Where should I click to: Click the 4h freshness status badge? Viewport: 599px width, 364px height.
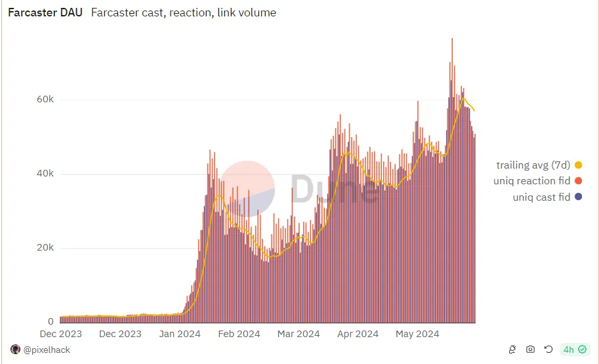tap(575, 350)
